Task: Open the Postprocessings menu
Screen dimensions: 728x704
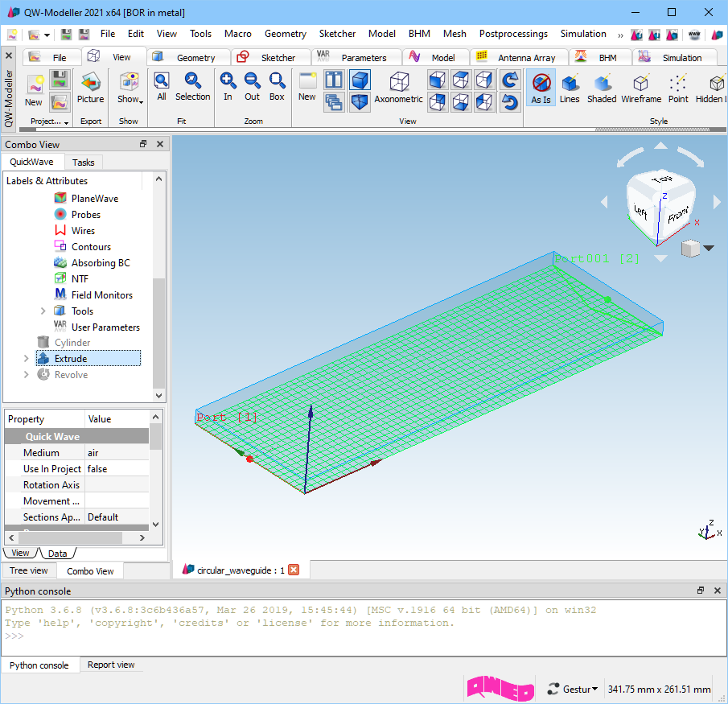Action: (x=513, y=34)
